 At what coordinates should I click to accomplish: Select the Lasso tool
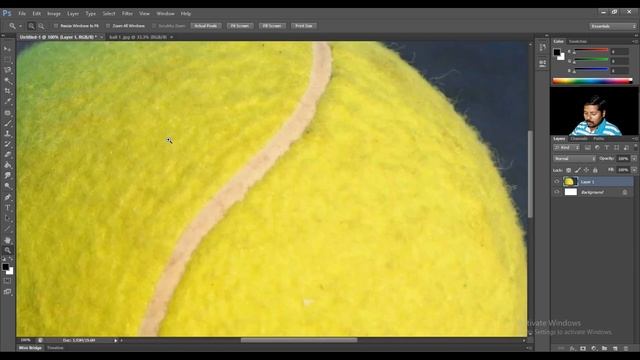coord(7,70)
